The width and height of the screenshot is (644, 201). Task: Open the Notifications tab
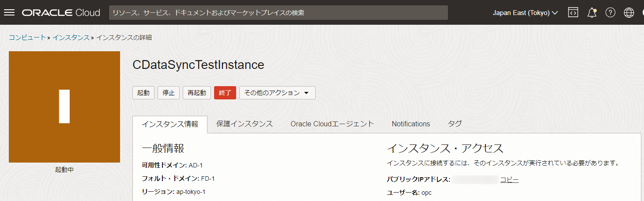click(411, 124)
